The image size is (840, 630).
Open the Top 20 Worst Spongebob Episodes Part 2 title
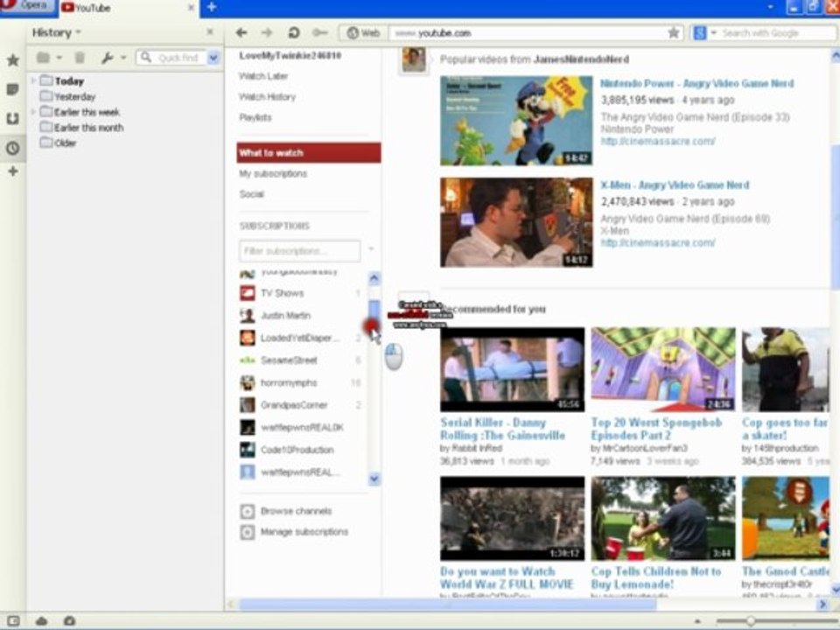(x=656, y=429)
